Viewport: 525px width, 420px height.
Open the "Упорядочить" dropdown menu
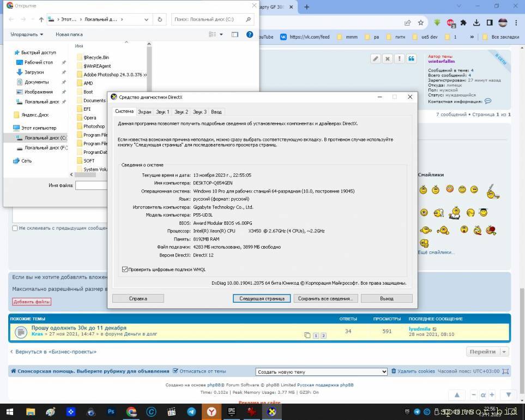tap(27, 34)
